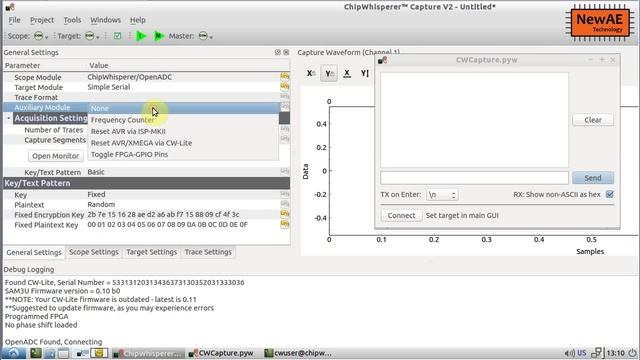Toggle RX Show non-ASCII as hex checkbox
Screen dimensions: 640x360
(x=609, y=194)
